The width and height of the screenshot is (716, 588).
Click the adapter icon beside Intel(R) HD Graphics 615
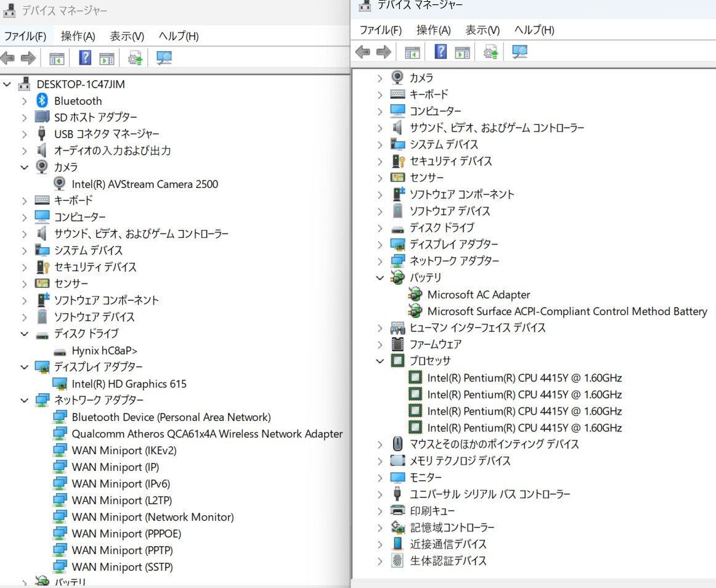60,384
